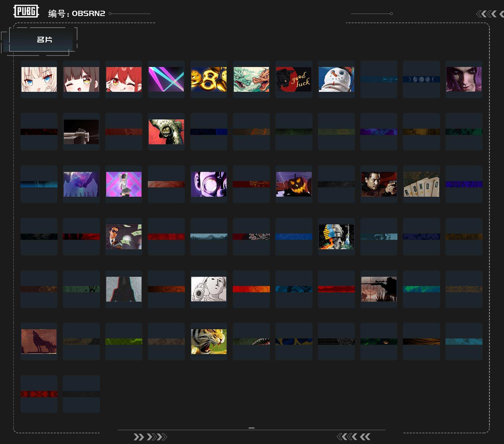Select the hooded skull figure on red card

pos(166,132)
